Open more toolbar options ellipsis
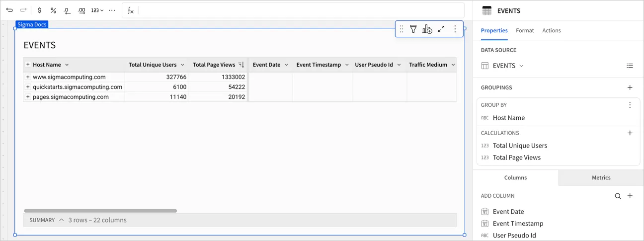 pyautogui.click(x=112, y=10)
